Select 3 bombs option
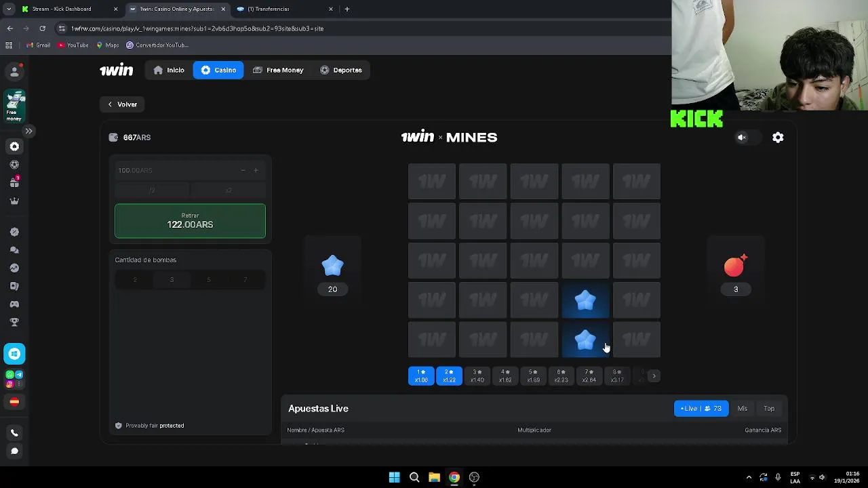The height and width of the screenshot is (488, 868). 172,280
